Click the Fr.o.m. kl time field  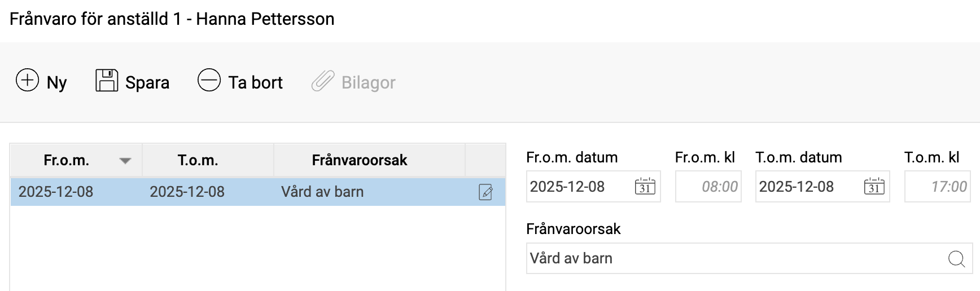708,187
